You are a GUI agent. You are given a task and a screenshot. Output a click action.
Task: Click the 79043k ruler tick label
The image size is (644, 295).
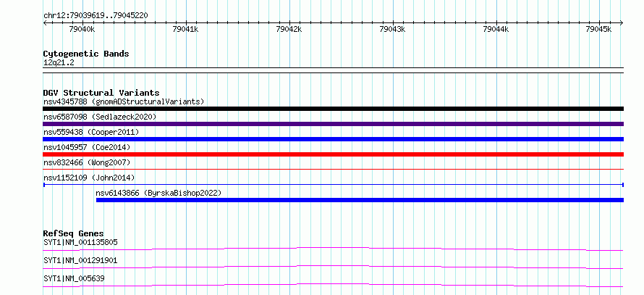point(393,29)
